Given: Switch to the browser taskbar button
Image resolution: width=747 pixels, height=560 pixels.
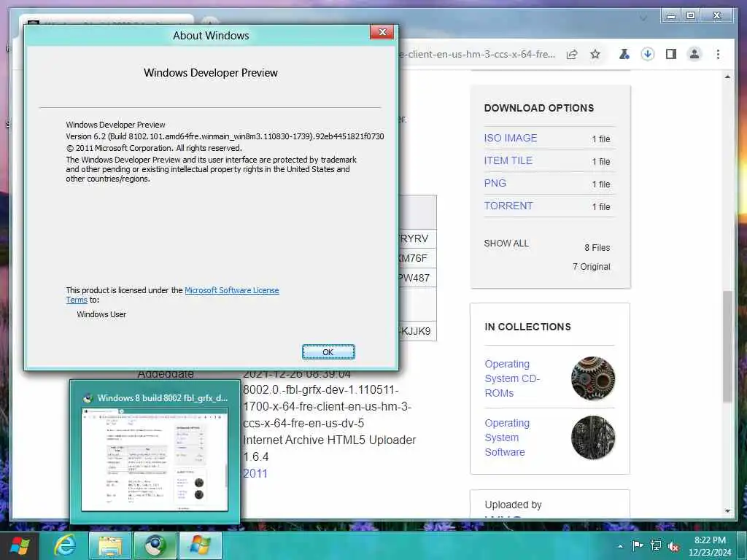Looking at the screenshot, I should click(x=155, y=545).
